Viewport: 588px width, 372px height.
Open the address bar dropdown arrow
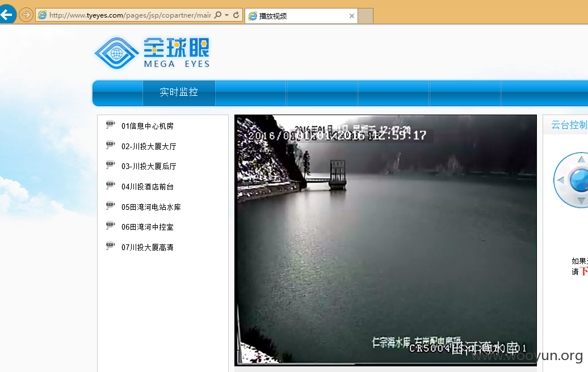click(x=226, y=15)
